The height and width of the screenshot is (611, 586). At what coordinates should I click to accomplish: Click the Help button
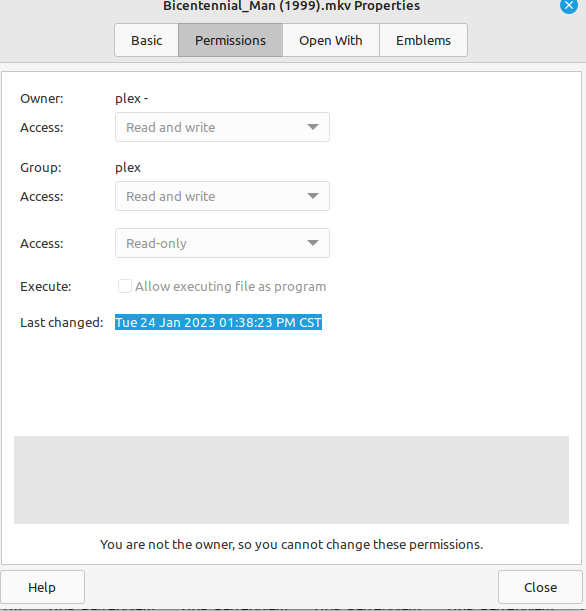[42, 587]
